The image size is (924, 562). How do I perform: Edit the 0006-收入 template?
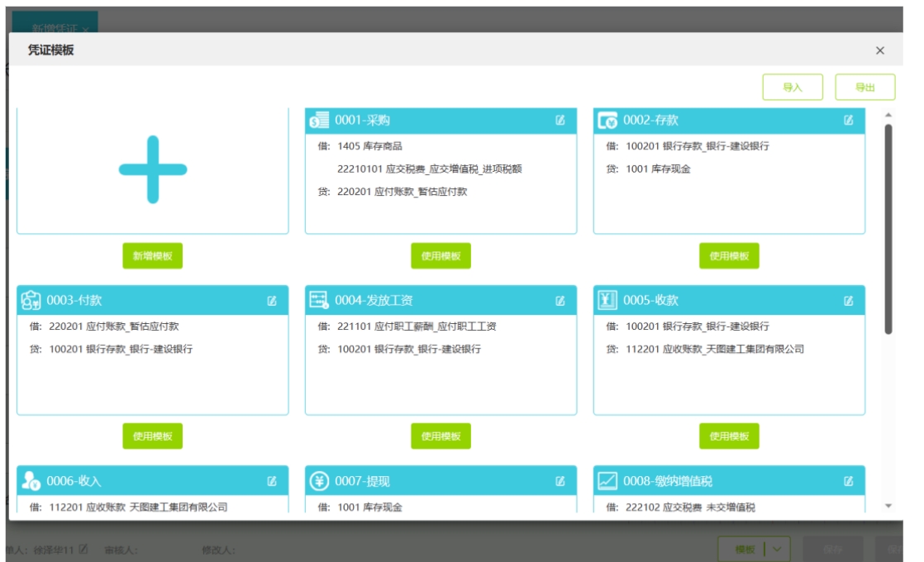tap(272, 481)
